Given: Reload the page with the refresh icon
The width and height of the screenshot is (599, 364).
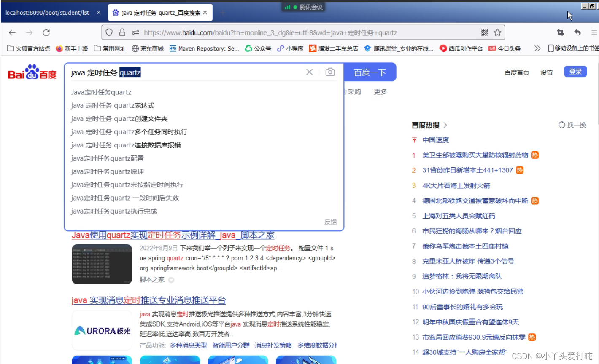Looking at the screenshot, I should (46, 32).
